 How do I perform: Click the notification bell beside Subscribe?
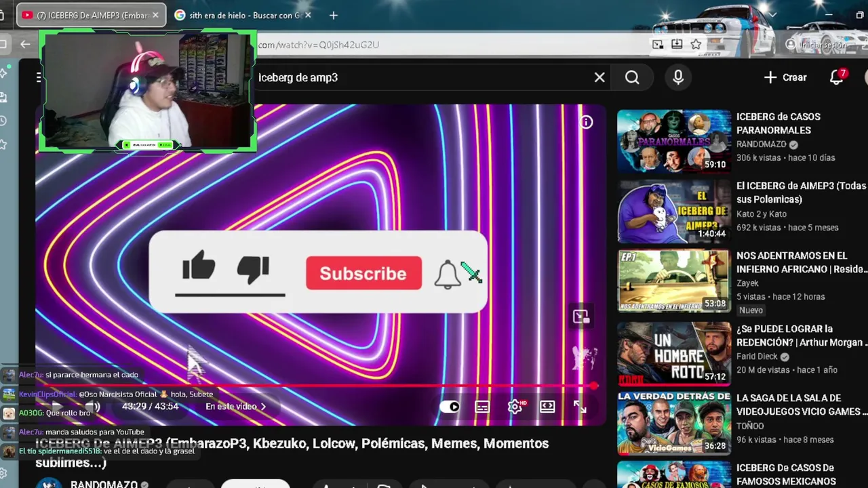click(x=448, y=274)
